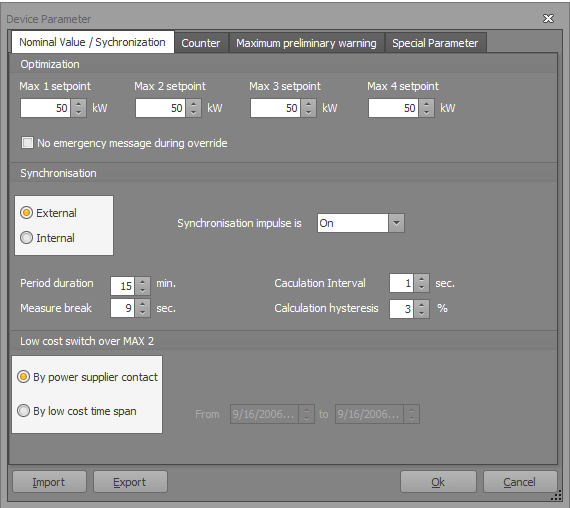Close the Device Parameter dialog
Screen dimensions: 570x508
pos(548,18)
